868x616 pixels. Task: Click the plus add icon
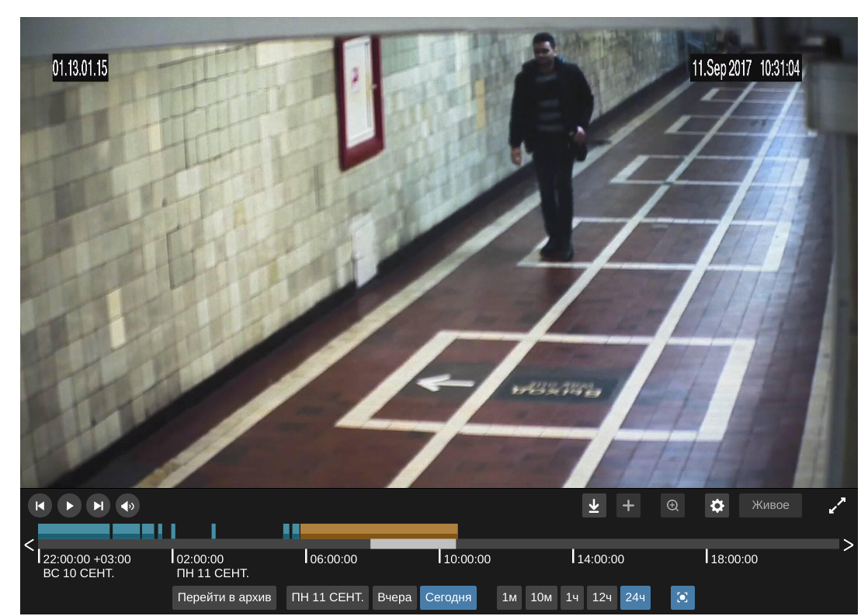[x=628, y=505]
